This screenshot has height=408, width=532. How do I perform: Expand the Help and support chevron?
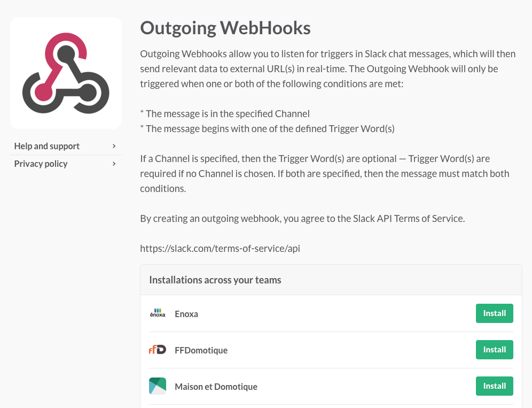click(114, 146)
